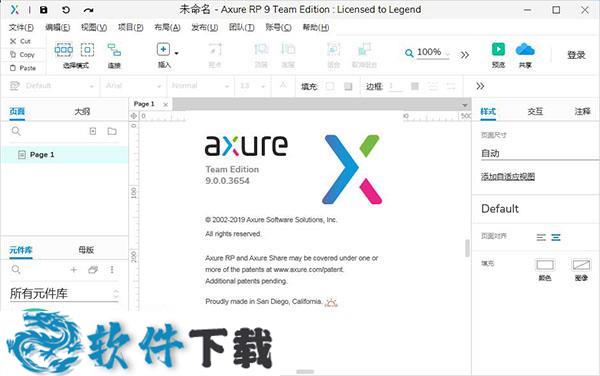This screenshot has width=600, height=376.
Task: Click the Add Folder icon
Action: [112, 131]
